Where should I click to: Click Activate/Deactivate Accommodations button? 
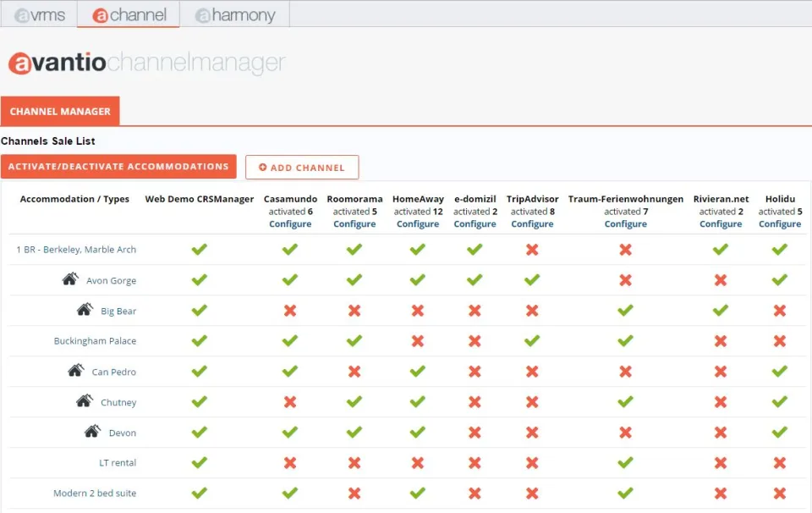pyautogui.click(x=118, y=166)
